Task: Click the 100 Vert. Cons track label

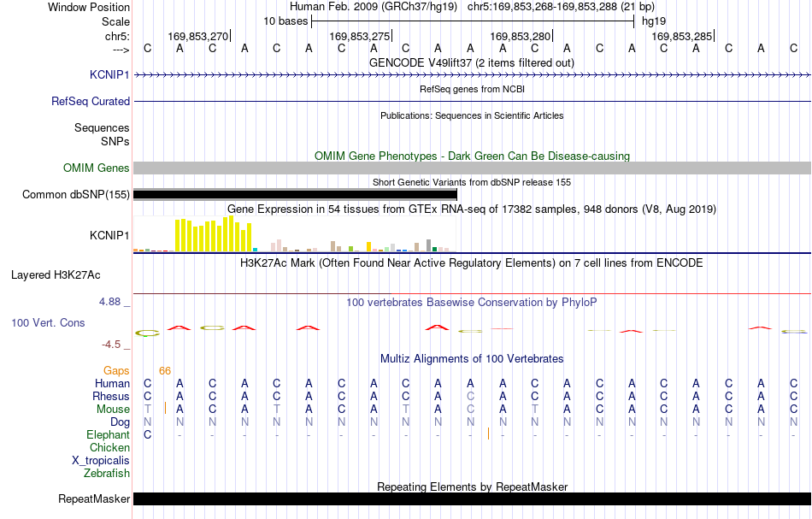Action: tap(48, 322)
